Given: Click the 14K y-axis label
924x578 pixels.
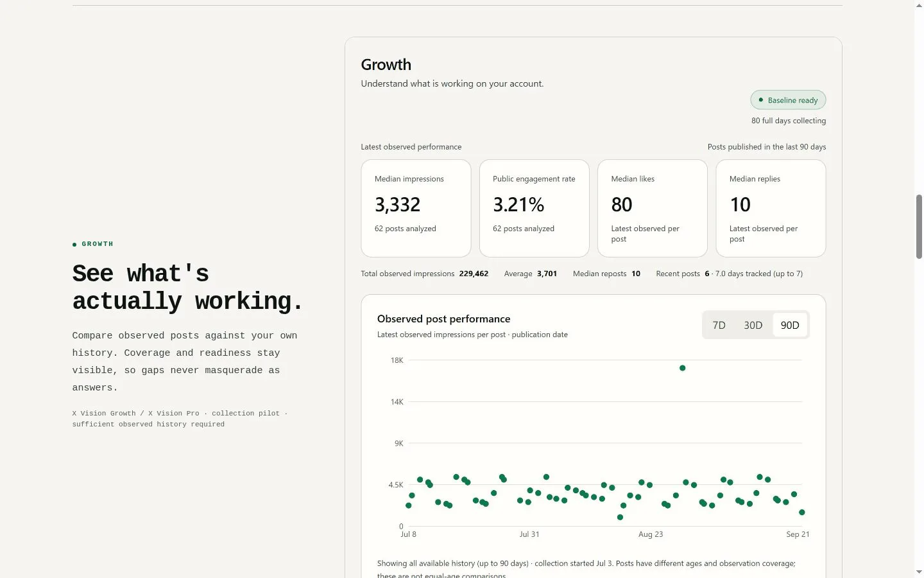Looking at the screenshot, I should click(397, 402).
